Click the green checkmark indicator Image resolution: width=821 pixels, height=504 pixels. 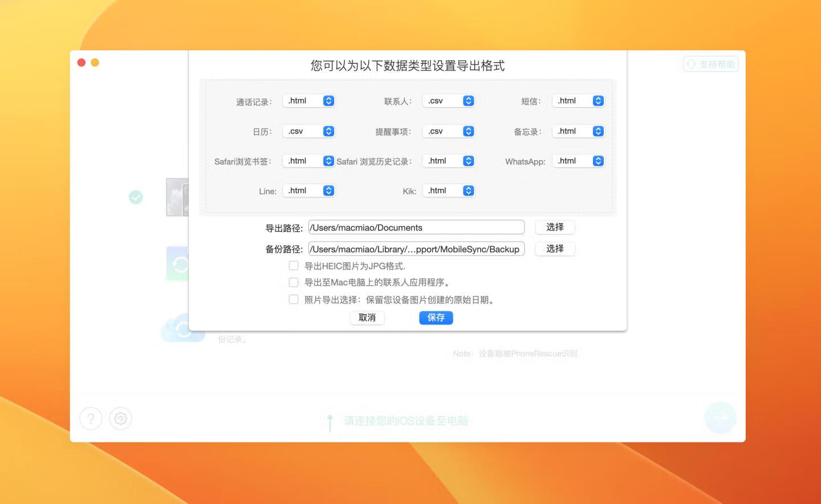click(x=136, y=197)
